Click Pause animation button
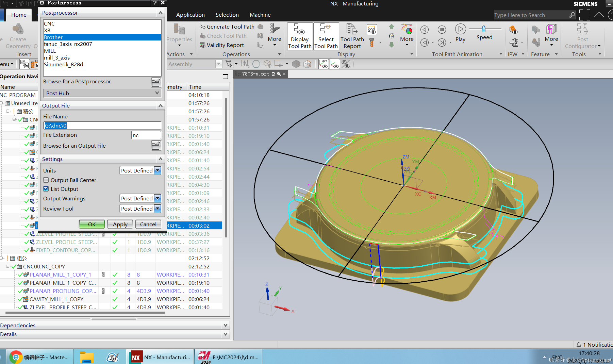613x364 pixels. pyautogui.click(x=442, y=30)
